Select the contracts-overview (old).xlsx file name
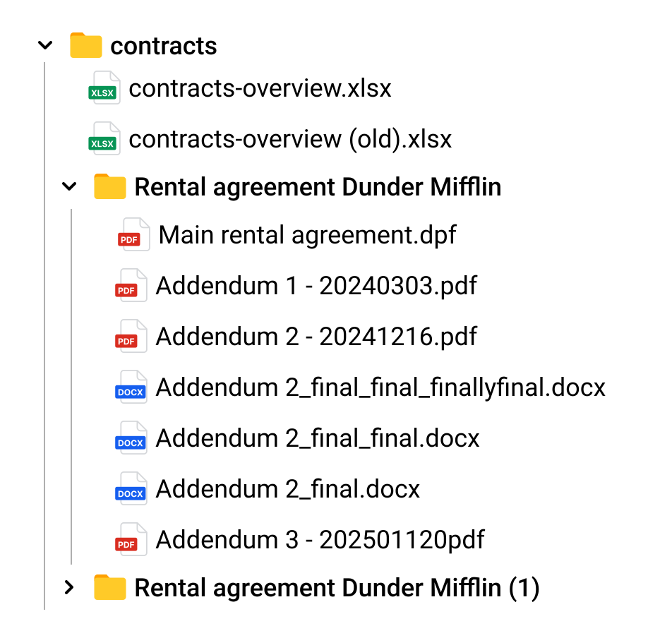 290,139
